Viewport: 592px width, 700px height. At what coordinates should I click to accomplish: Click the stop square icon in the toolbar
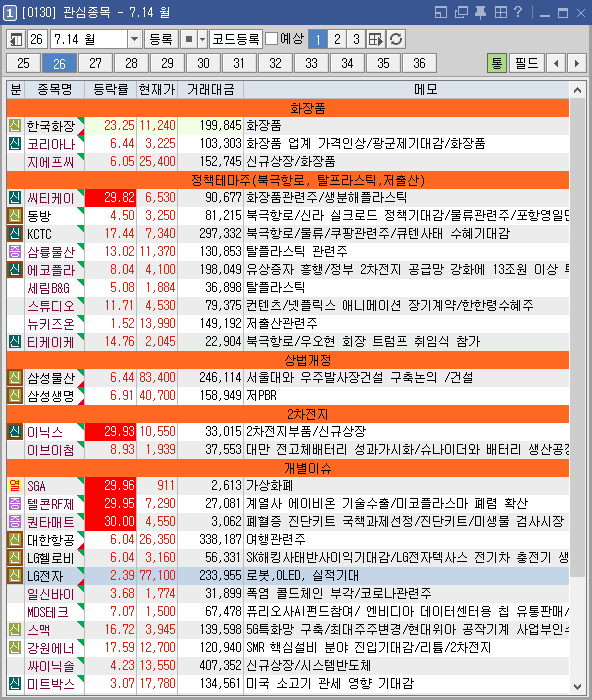(189, 39)
